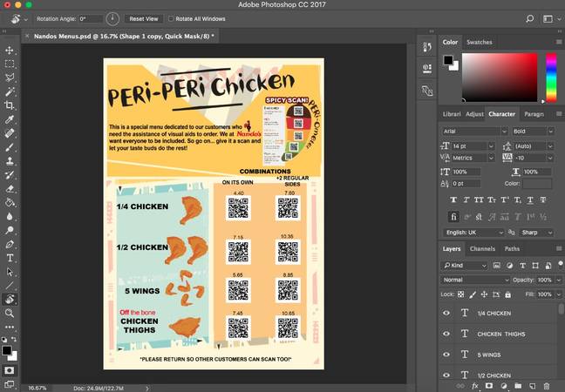Viewport: 565px width, 392px height.
Task: Open the kerning Metrics dropdown
Action: pyautogui.click(x=491, y=158)
